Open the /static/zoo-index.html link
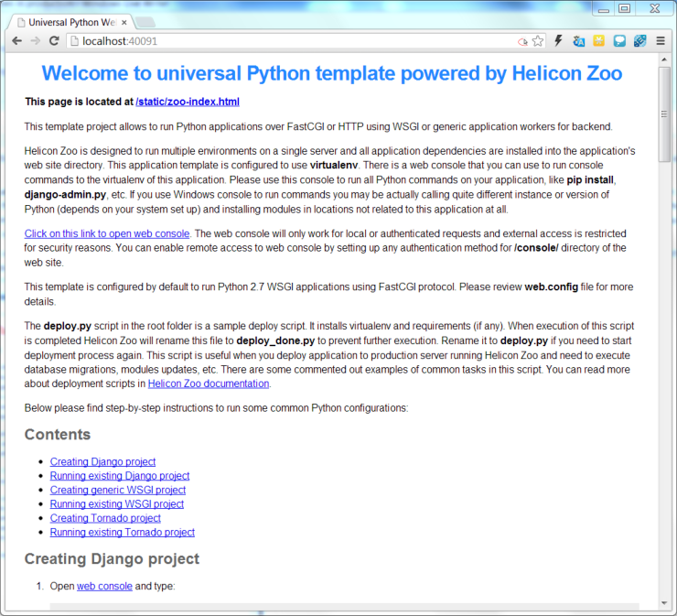The width and height of the screenshot is (677, 616). click(x=188, y=102)
